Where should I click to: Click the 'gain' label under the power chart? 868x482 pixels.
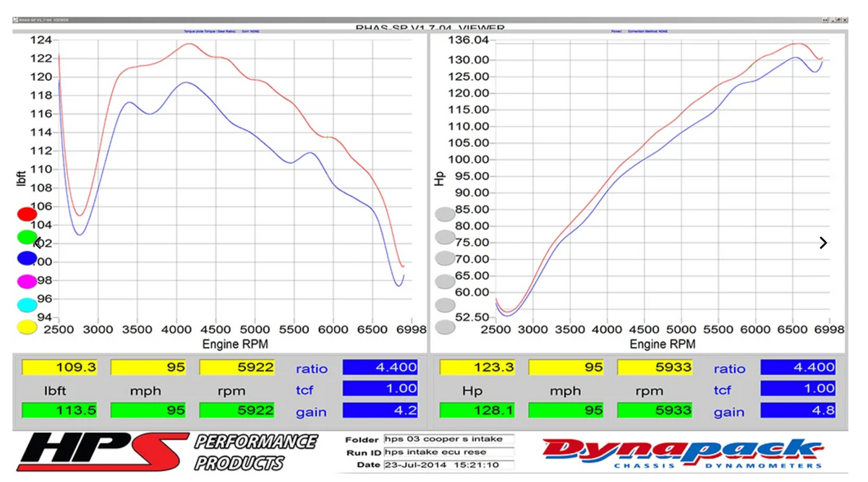(x=729, y=412)
